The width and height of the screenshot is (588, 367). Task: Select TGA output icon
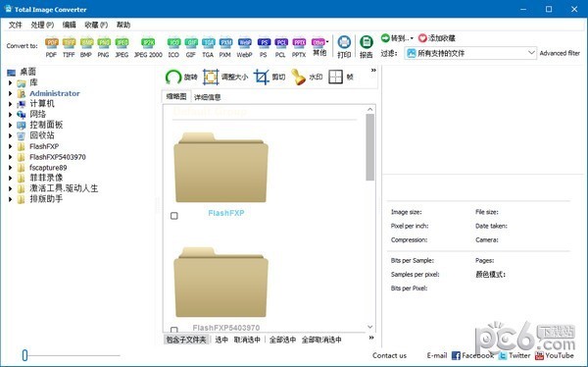(208, 47)
